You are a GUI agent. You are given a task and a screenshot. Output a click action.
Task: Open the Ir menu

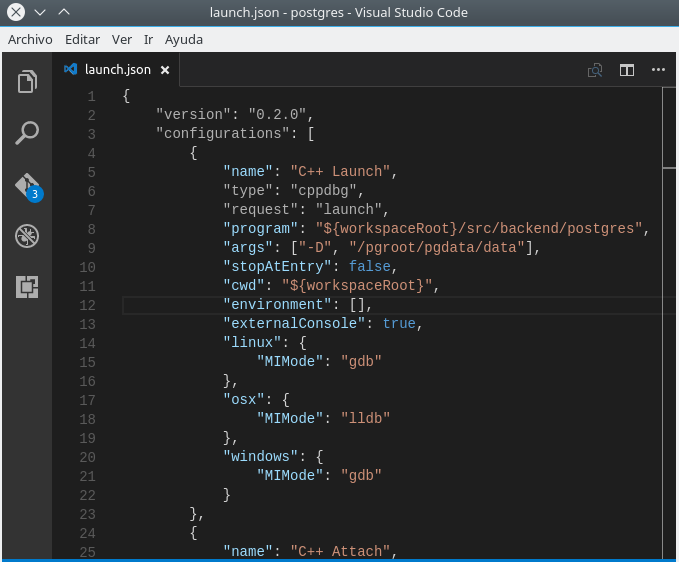coord(148,39)
